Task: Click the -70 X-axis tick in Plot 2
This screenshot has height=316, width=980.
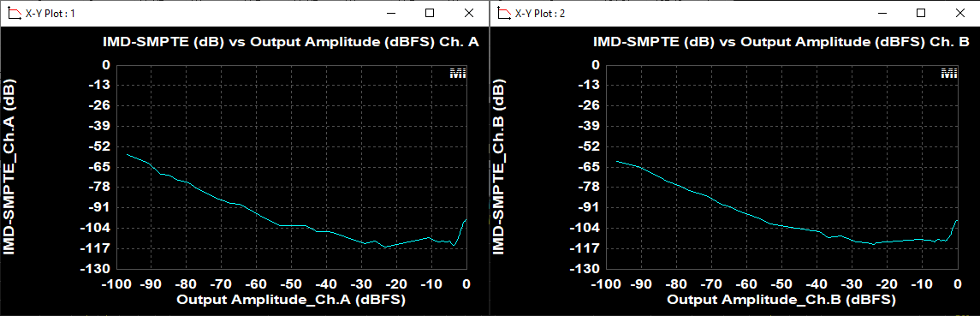Action: [712, 283]
